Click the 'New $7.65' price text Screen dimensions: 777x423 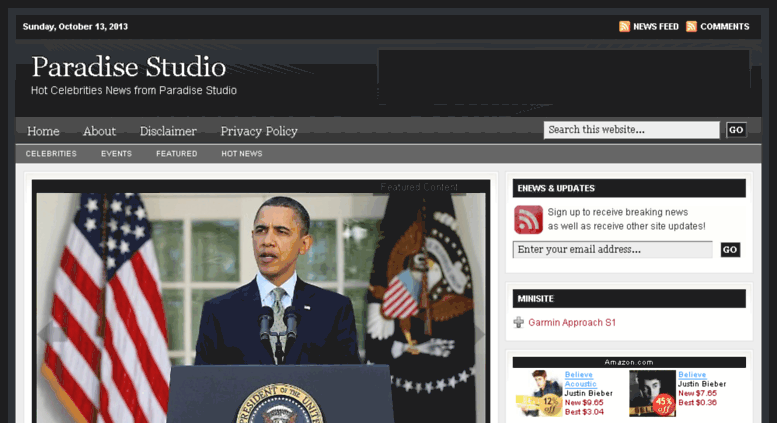[x=697, y=393]
